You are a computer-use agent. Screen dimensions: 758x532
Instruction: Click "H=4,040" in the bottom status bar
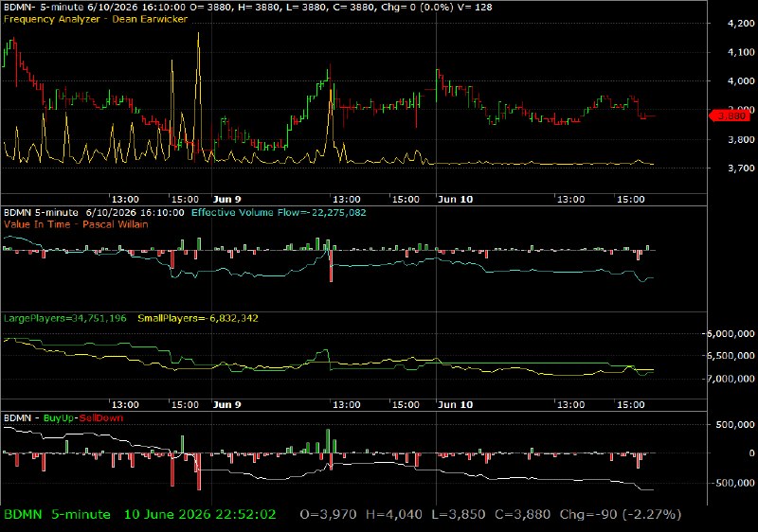point(393,515)
